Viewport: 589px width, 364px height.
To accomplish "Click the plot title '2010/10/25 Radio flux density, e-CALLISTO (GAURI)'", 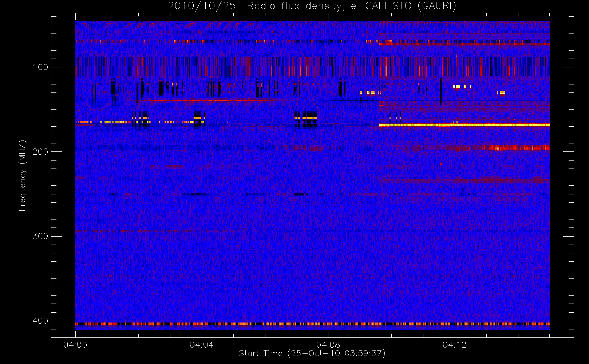I will pyautogui.click(x=312, y=6).
